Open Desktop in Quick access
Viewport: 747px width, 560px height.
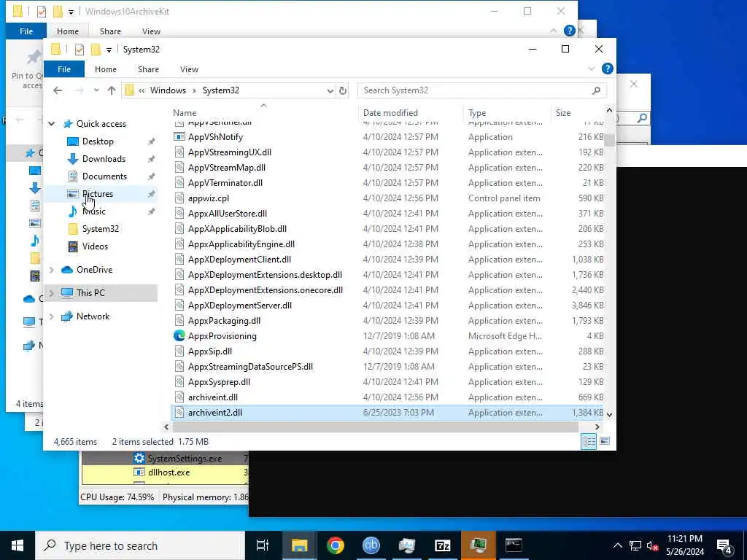pyautogui.click(x=98, y=141)
